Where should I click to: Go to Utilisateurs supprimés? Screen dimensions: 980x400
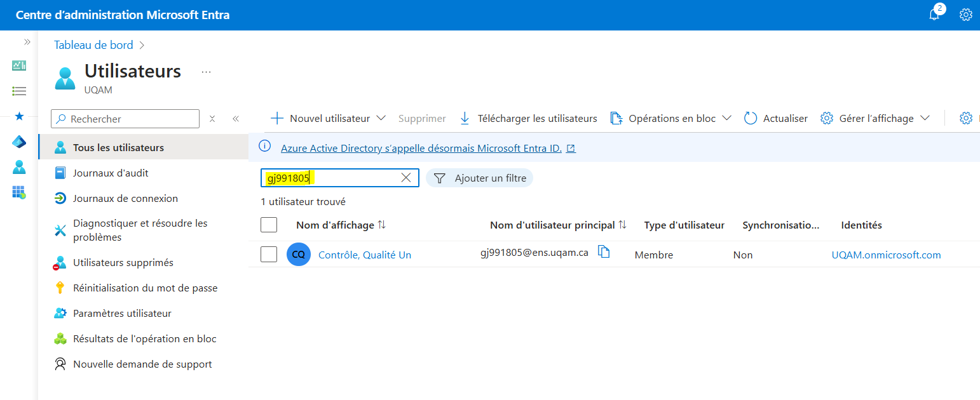(123, 262)
